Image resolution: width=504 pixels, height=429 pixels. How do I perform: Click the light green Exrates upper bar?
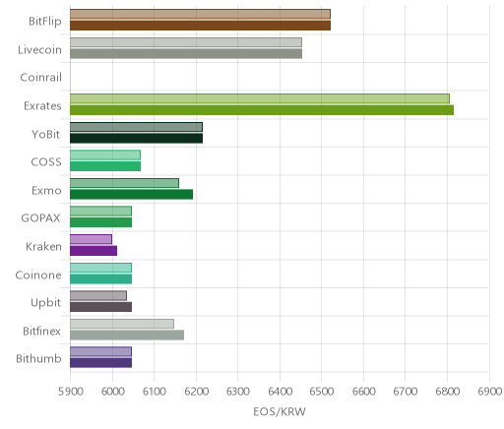pyautogui.click(x=260, y=98)
